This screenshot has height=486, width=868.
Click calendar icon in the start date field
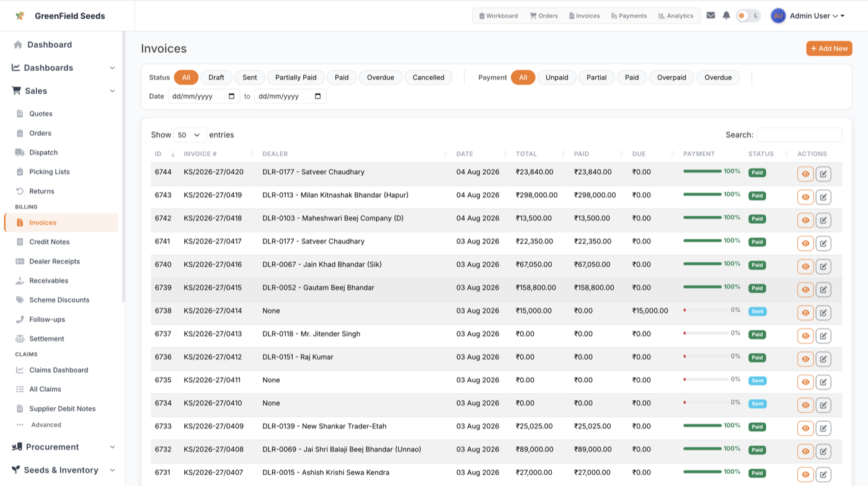[232, 96]
